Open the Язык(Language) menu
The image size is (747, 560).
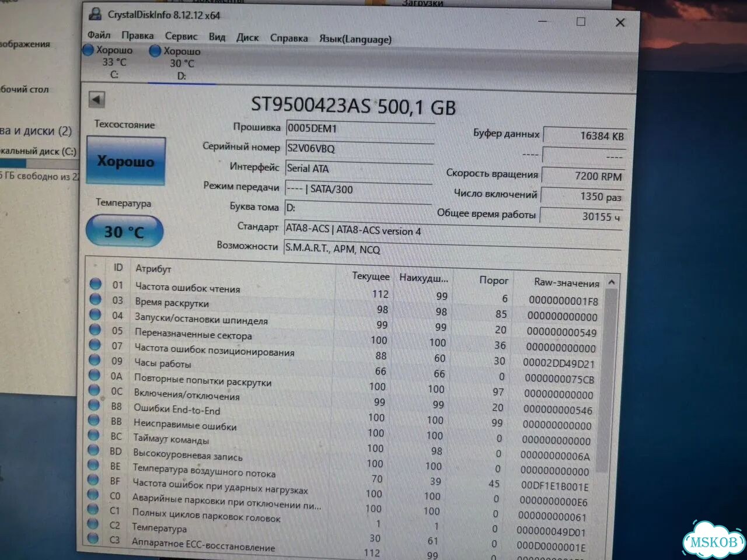pyautogui.click(x=355, y=39)
